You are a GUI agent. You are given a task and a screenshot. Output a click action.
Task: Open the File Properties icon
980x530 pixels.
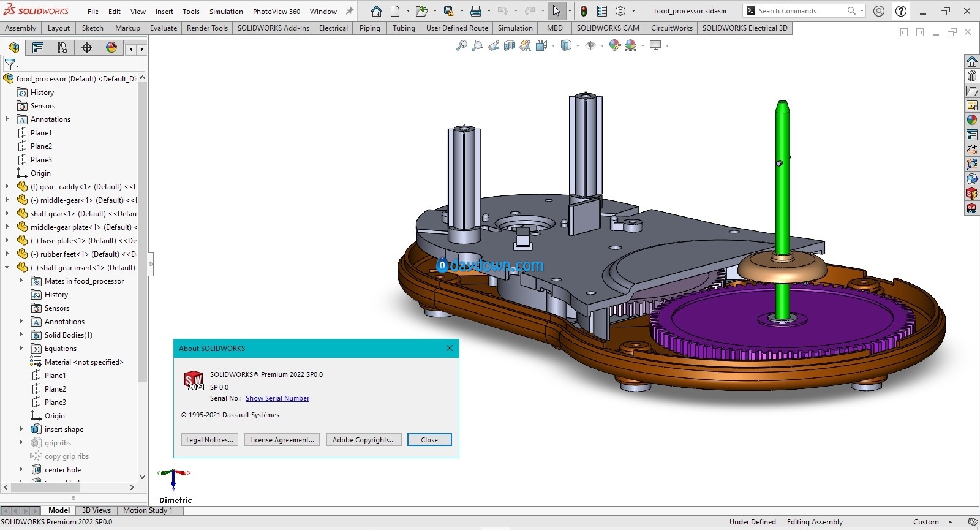click(602, 11)
